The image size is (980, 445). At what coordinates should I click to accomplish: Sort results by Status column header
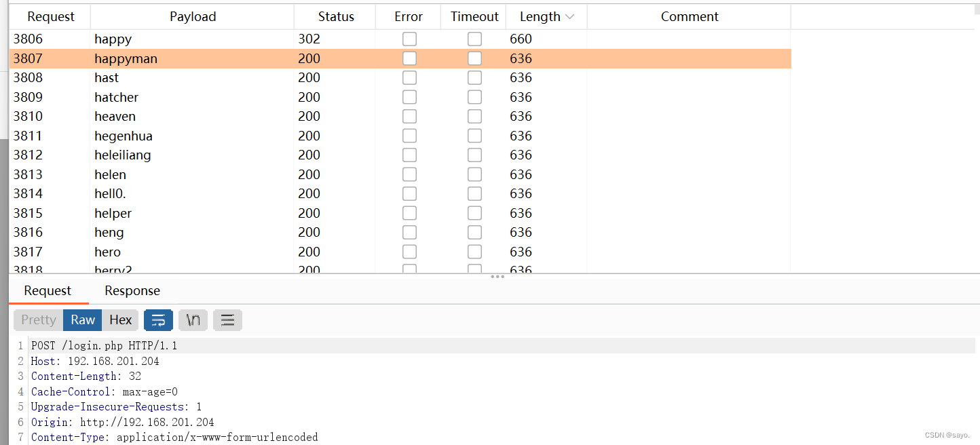tap(336, 17)
